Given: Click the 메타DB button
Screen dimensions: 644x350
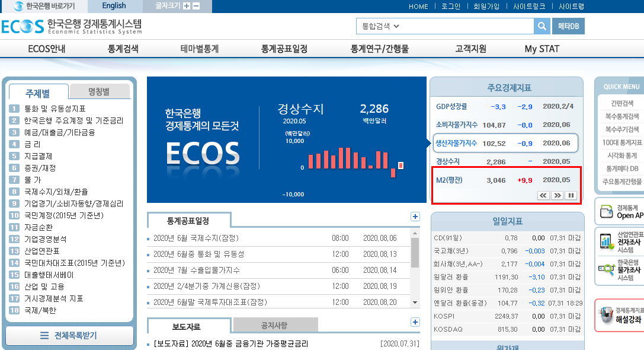Looking at the screenshot, I should coord(568,26).
